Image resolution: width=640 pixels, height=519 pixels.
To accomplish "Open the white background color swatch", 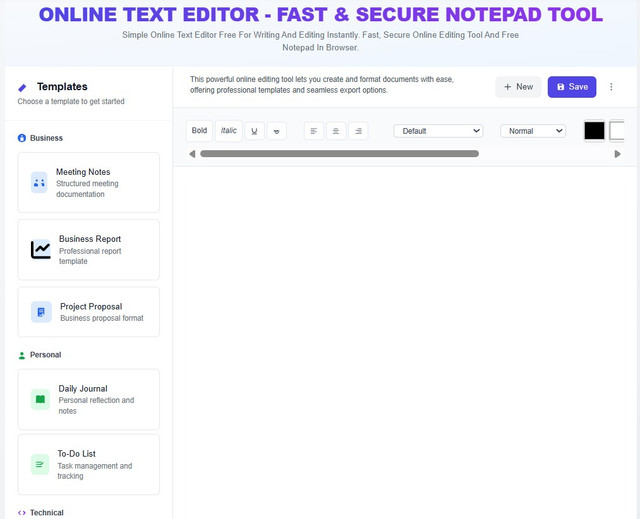I will point(617,131).
